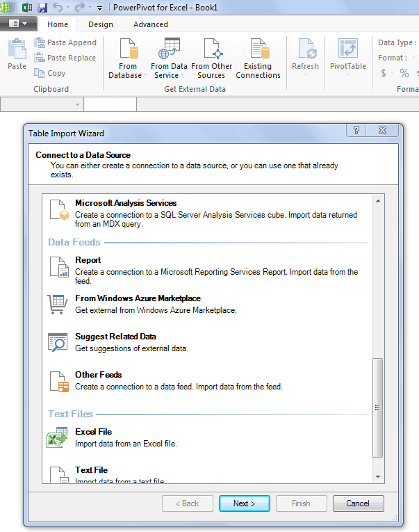Expand the PivotTable dropdown arrow
The height and width of the screenshot is (532, 419).
point(348,75)
